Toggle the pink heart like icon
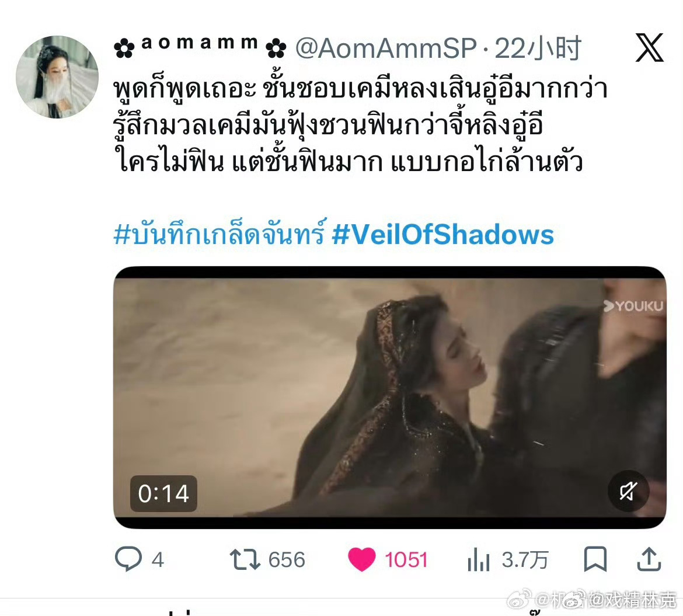683x616 pixels. pos(361,559)
